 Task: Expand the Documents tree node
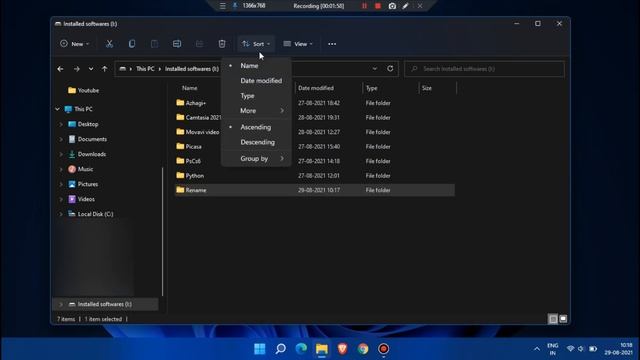61,139
